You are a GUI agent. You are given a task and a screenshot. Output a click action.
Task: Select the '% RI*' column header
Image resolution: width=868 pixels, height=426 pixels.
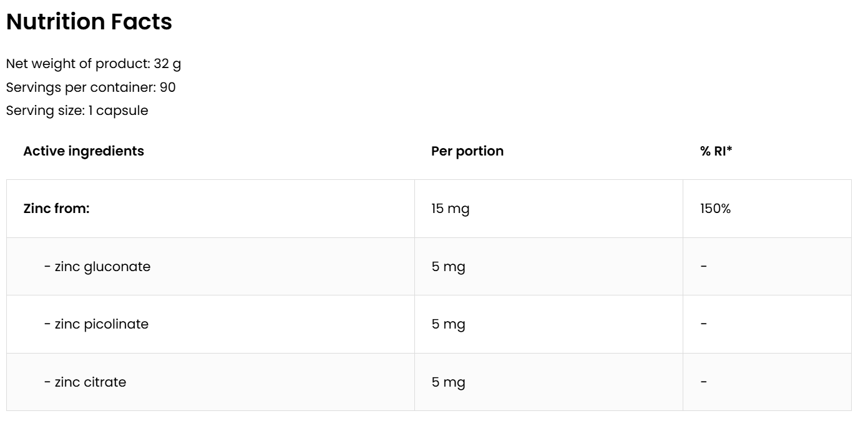point(716,151)
